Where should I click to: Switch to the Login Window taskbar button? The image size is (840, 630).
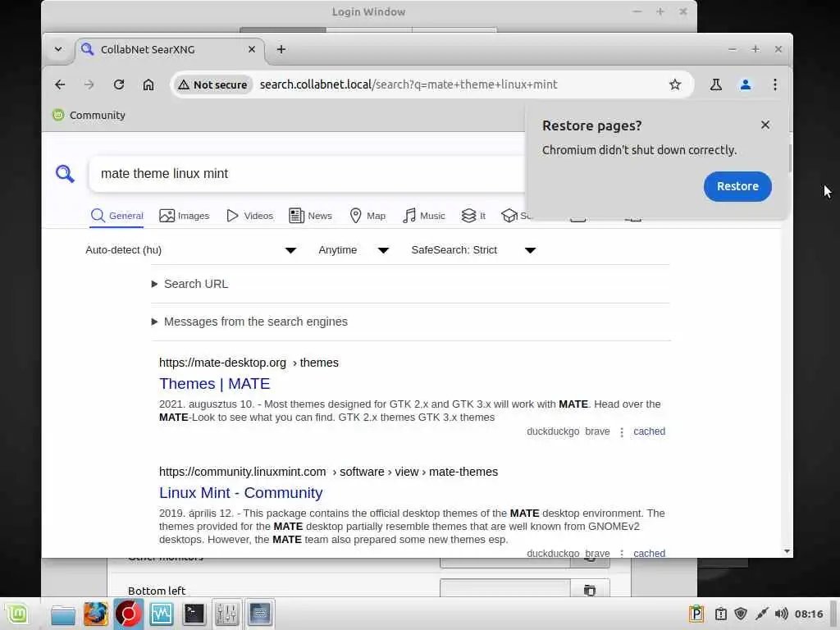(x=260, y=614)
